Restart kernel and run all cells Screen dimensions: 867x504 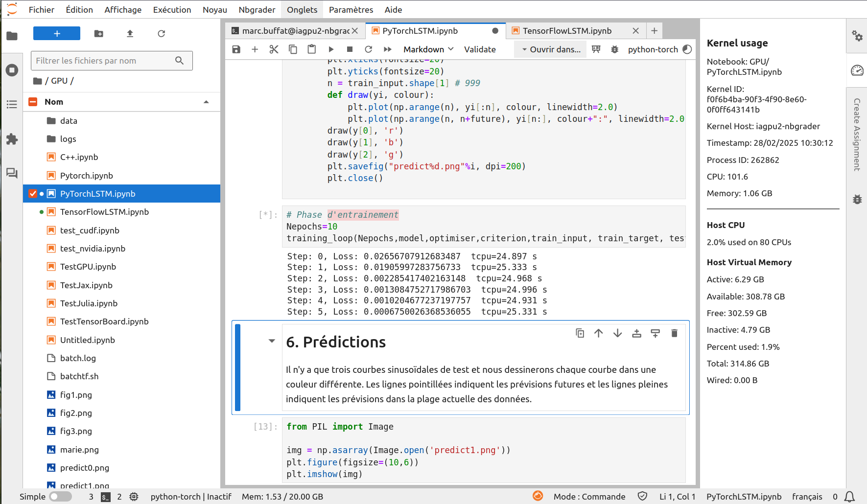[x=387, y=49]
